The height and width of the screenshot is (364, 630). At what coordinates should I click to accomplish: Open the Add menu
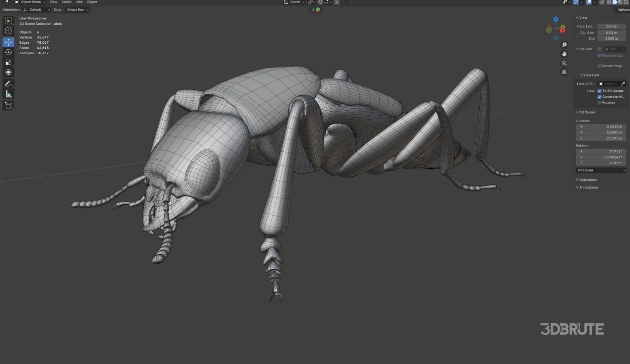[79, 2]
